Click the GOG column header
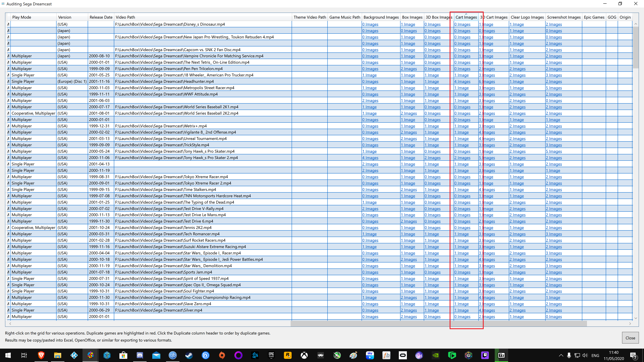 coord(612,17)
